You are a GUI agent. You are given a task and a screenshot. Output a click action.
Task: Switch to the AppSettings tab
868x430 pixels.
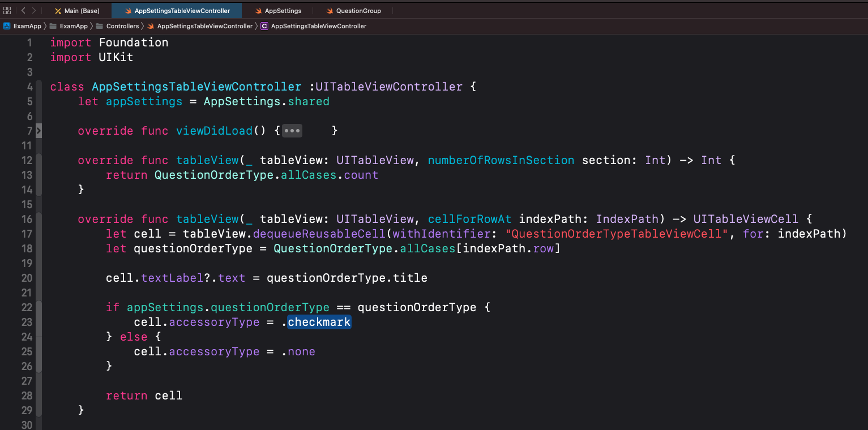coord(283,10)
